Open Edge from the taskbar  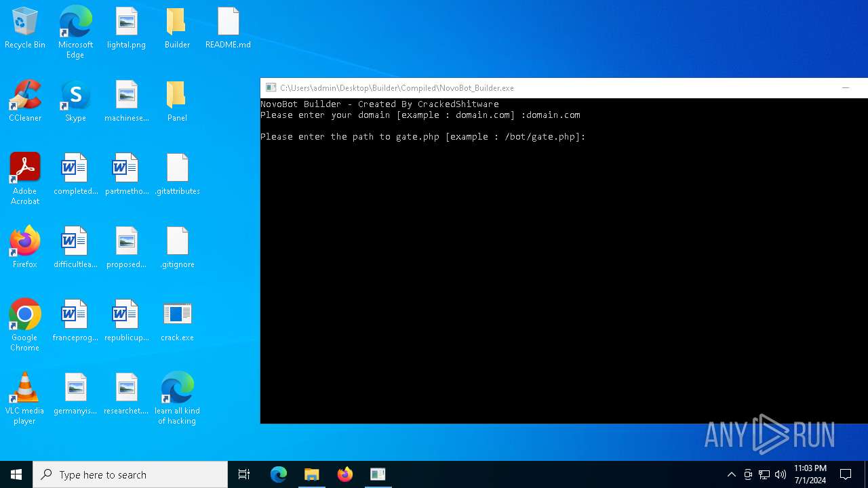click(279, 474)
